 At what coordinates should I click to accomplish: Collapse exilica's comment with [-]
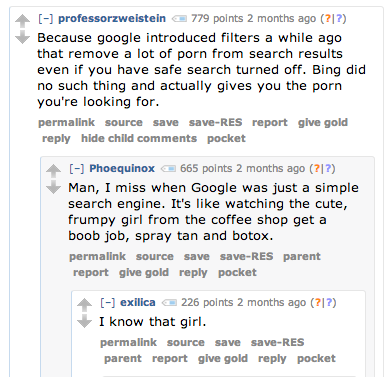(108, 302)
